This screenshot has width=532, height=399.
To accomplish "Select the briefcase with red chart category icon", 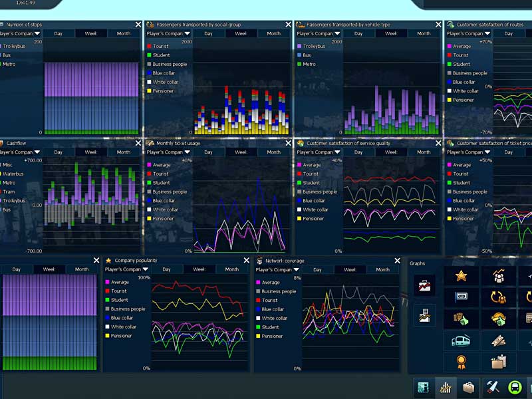I will tap(424, 285).
